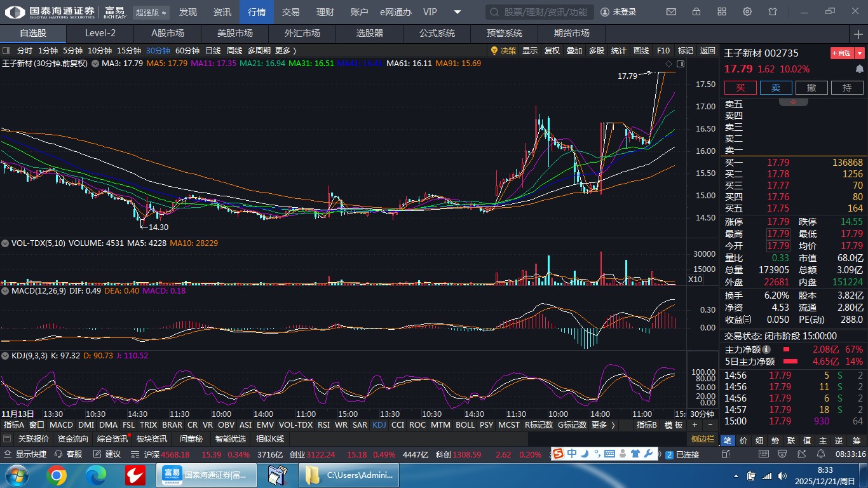Open the settings gear icon

pyautogui.click(x=747, y=12)
